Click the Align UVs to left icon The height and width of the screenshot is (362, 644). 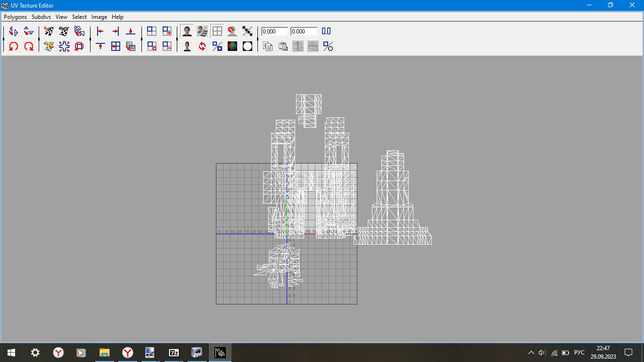(100, 32)
